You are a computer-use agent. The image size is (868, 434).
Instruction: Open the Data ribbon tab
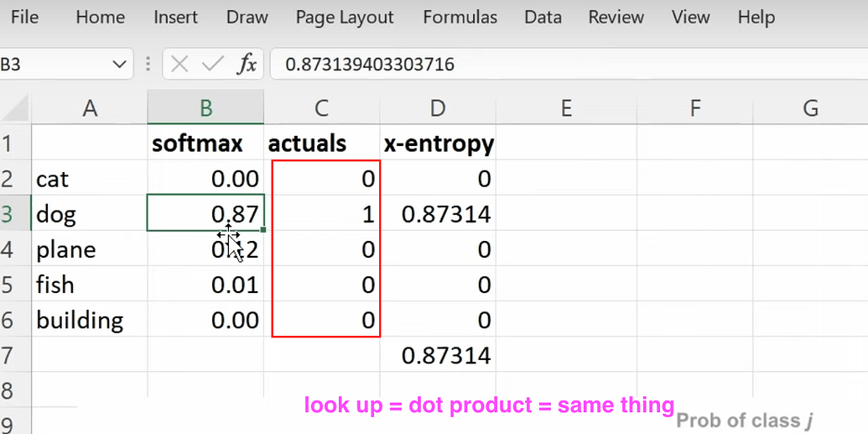click(x=543, y=17)
